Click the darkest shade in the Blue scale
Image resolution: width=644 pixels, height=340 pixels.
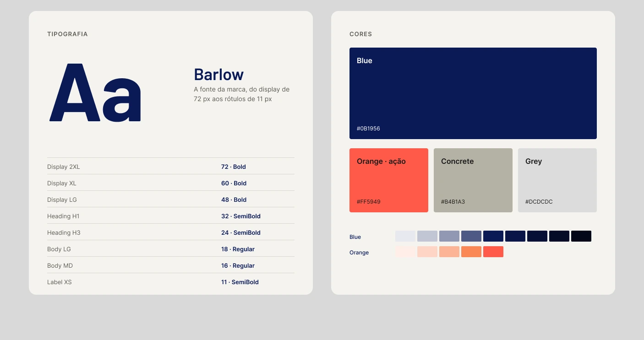point(581,236)
